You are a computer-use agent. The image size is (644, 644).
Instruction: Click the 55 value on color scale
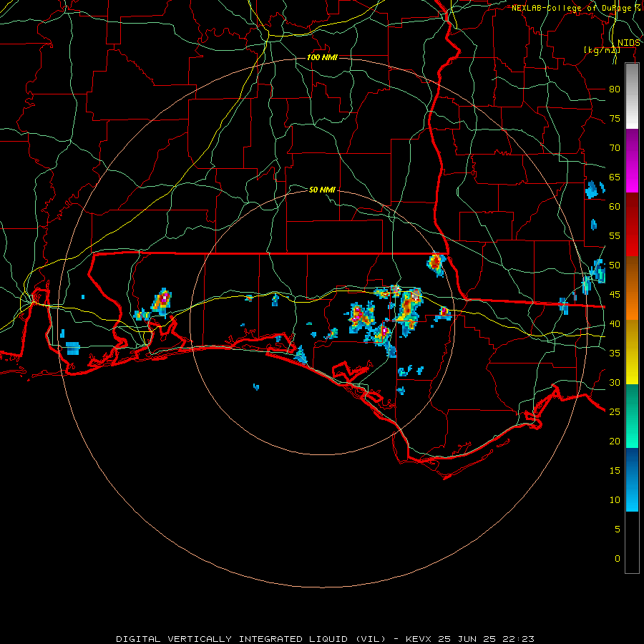click(x=615, y=236)
